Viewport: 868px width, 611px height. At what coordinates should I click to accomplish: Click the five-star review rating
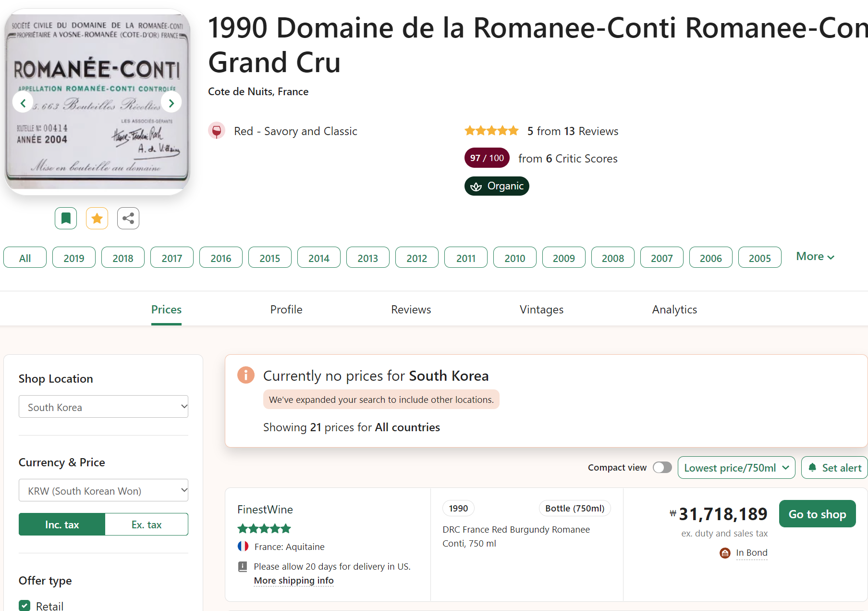491,131
